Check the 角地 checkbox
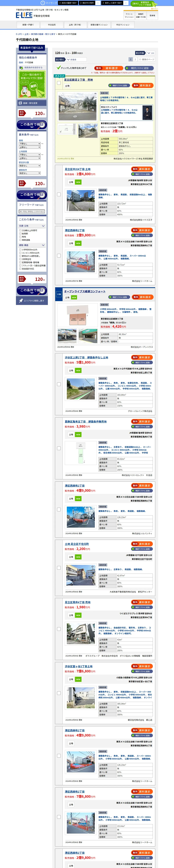The width and height of the screenshot is (174, 868). click(20, 237)
